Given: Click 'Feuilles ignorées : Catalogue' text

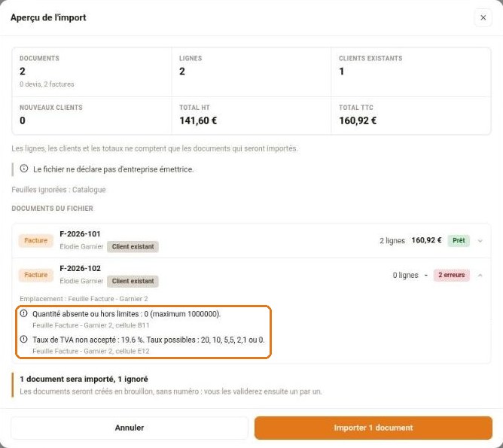Looking at the screenshot, I should pos(59,190).
